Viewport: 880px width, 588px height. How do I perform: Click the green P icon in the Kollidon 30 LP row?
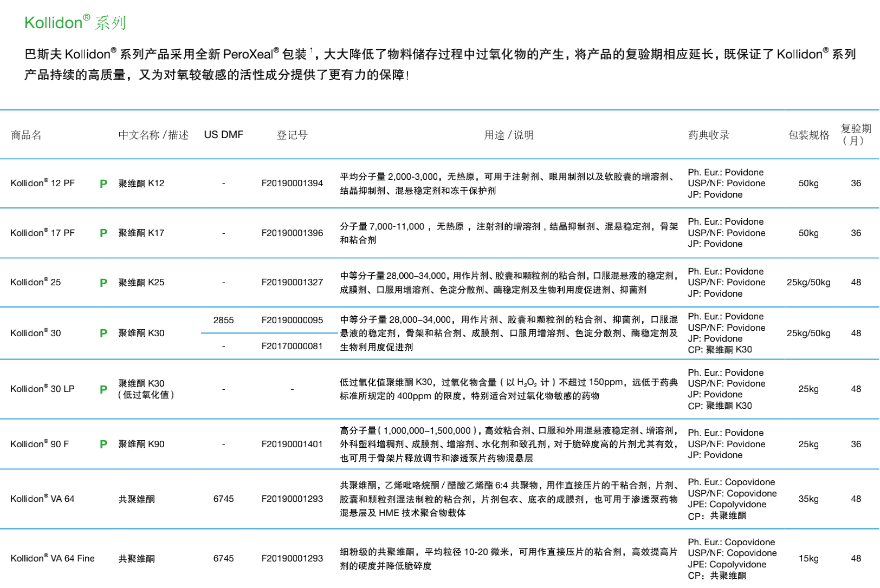point(103,389)
